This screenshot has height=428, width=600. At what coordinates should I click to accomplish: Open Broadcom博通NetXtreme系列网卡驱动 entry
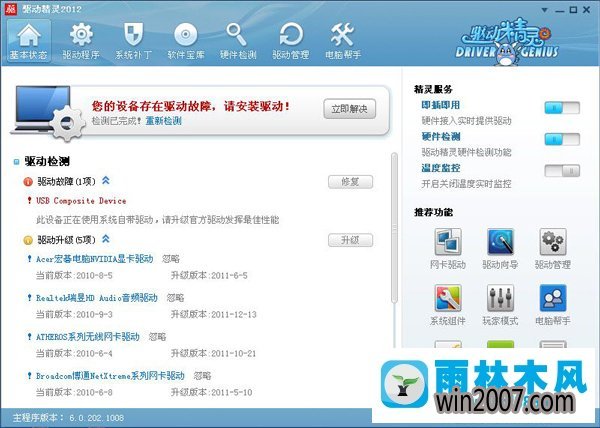point(110,376)
